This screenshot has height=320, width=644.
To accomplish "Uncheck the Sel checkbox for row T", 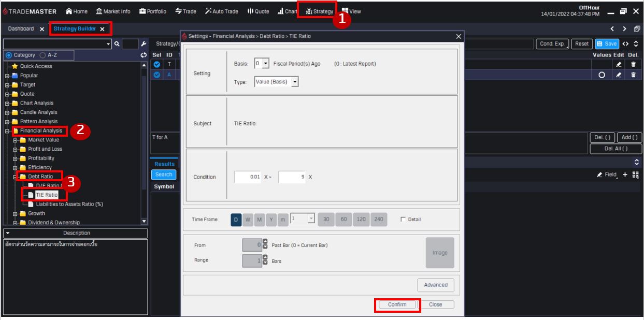I will click(156, 64).
